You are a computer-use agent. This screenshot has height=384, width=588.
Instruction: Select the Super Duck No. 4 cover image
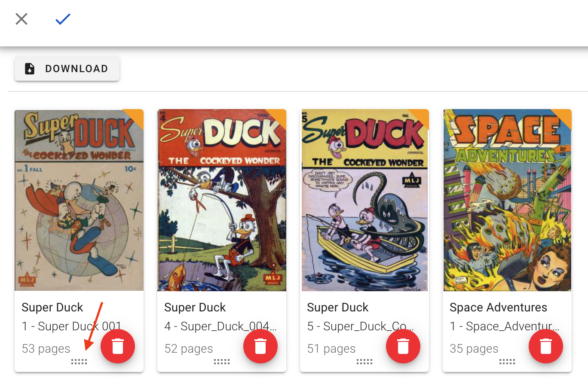coord(222,200)
